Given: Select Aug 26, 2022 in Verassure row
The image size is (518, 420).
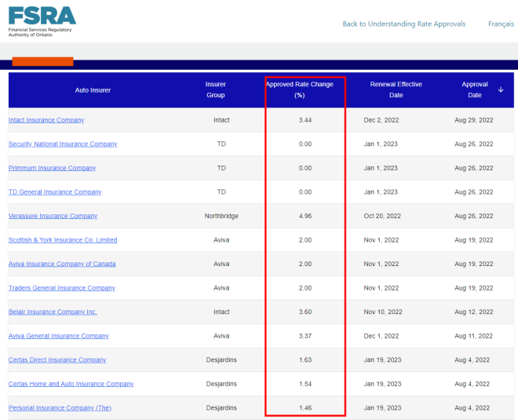Looking at the screenshot, I should 474,216.
